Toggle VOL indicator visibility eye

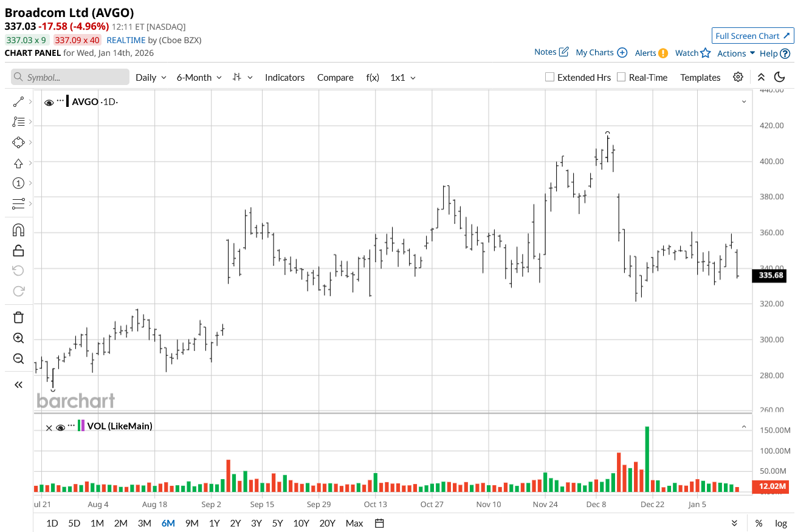point(60,428)
